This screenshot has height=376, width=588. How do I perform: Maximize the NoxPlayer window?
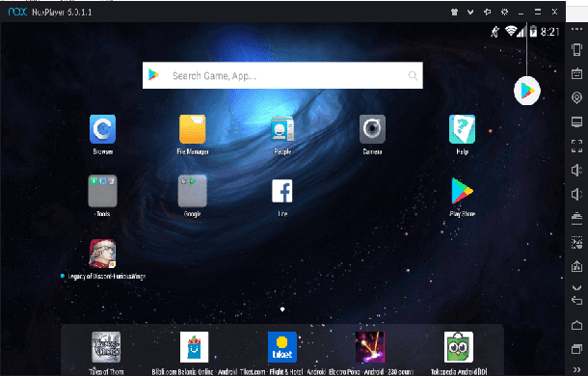point(538,12)
